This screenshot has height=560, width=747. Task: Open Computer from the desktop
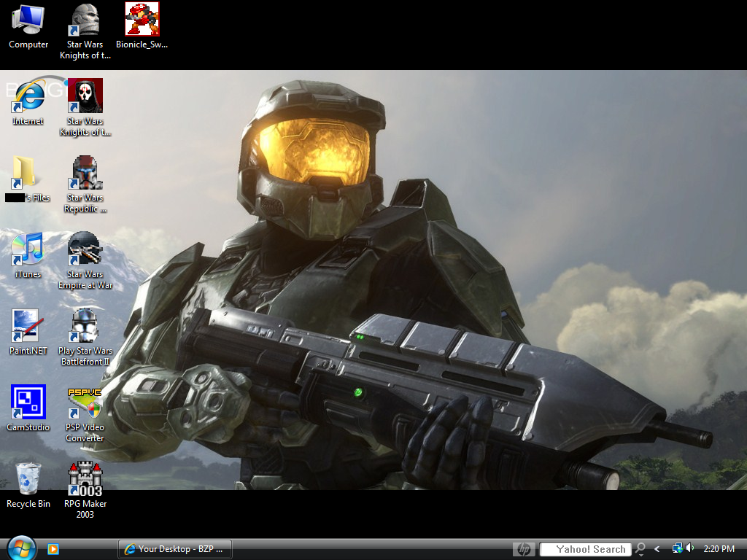pyautogui.click(x=28, y=18)
